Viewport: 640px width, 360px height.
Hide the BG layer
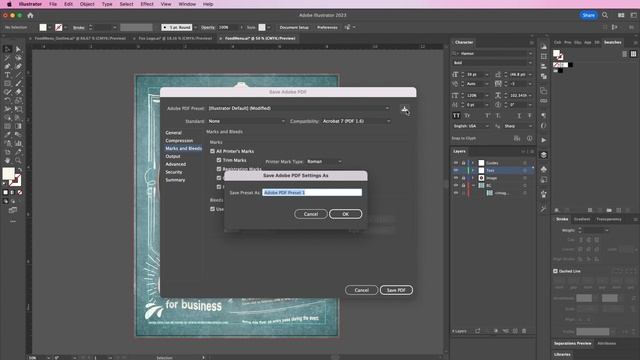point(456,185)
